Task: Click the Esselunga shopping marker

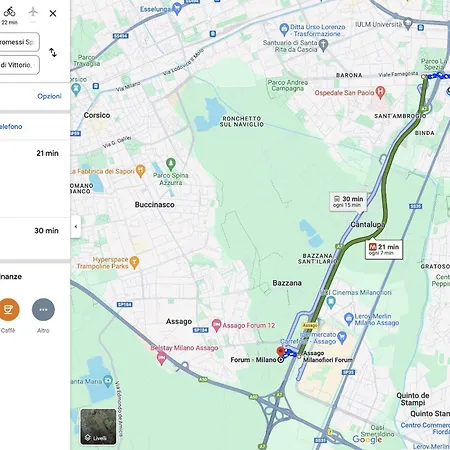Action: click(x=178, y=9)
